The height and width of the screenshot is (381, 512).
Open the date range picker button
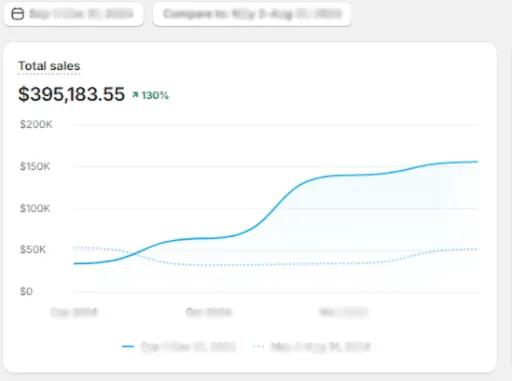tap(74, 14)
